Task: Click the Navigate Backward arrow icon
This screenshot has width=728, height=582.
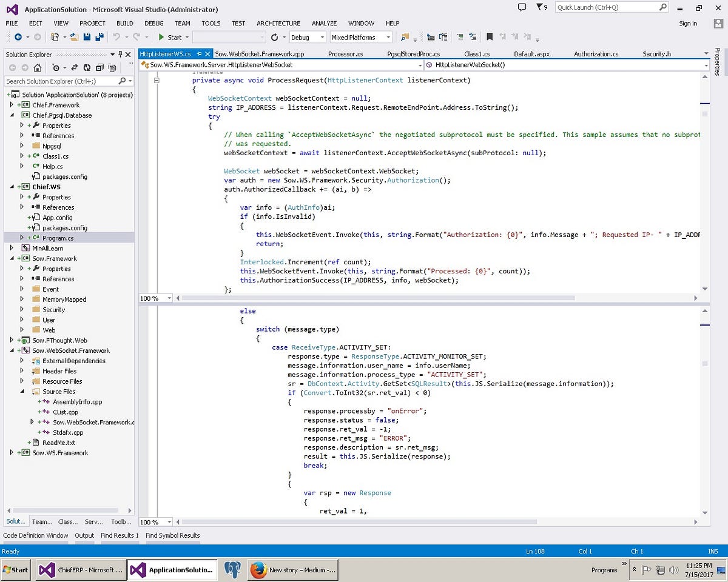Action: coord(18,38)
